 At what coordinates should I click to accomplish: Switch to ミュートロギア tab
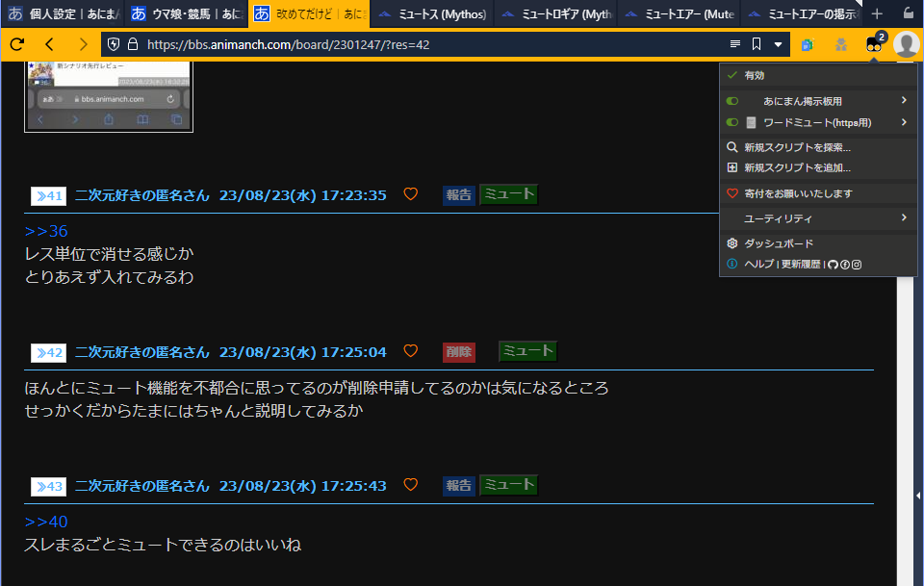555,13
